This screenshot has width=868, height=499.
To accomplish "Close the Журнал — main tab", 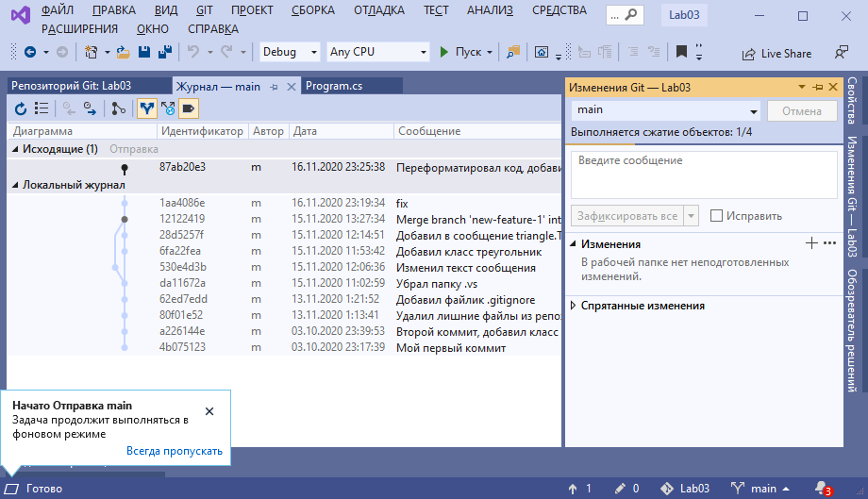I will pyautogui.click(x=292, y=87).
